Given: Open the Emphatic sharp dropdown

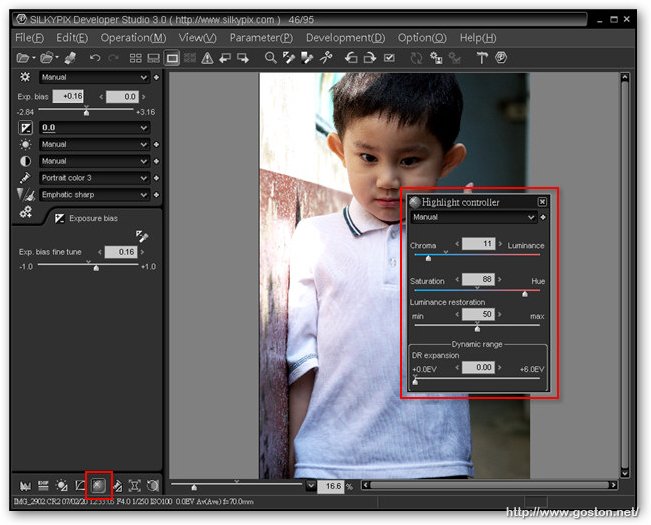Looking at the screenshot, I should (x=144, y=195).
